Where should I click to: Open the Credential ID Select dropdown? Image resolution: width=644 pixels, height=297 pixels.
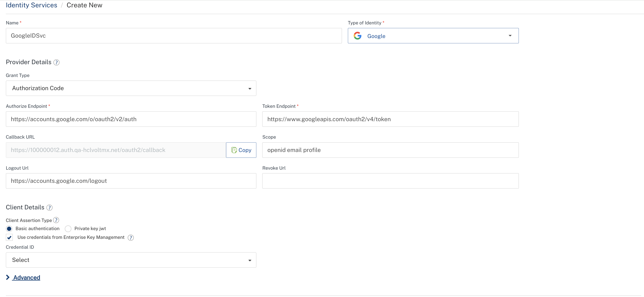tap(131, 260)
